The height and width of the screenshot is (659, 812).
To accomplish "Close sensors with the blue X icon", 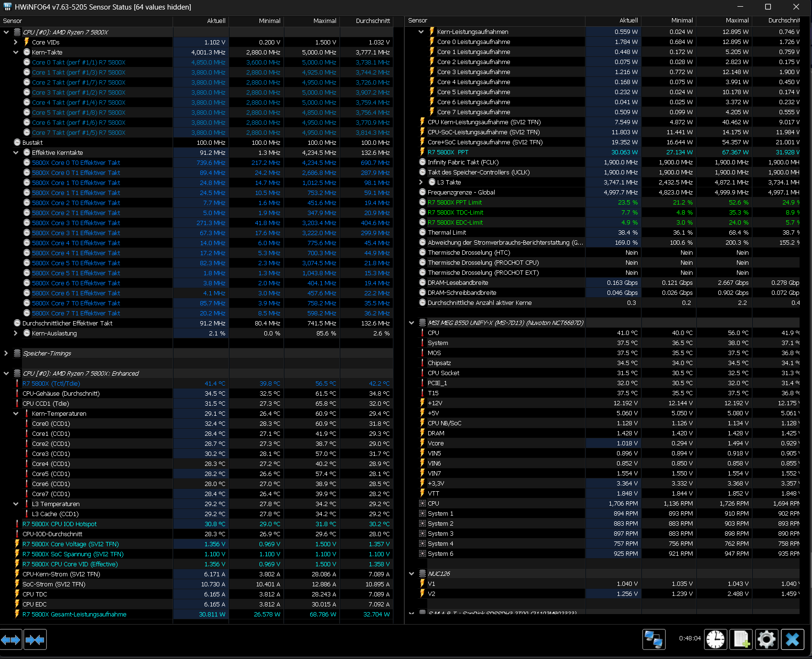I will [792, 639].
